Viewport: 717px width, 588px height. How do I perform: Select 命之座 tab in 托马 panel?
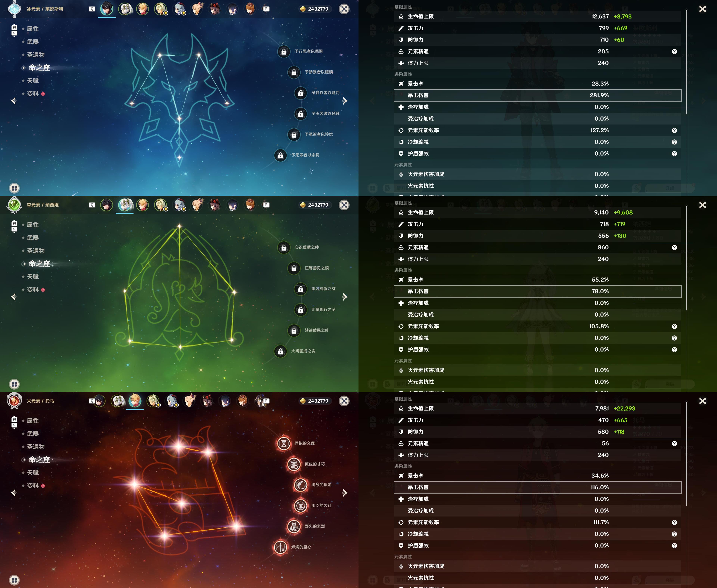tap(39, 460)
